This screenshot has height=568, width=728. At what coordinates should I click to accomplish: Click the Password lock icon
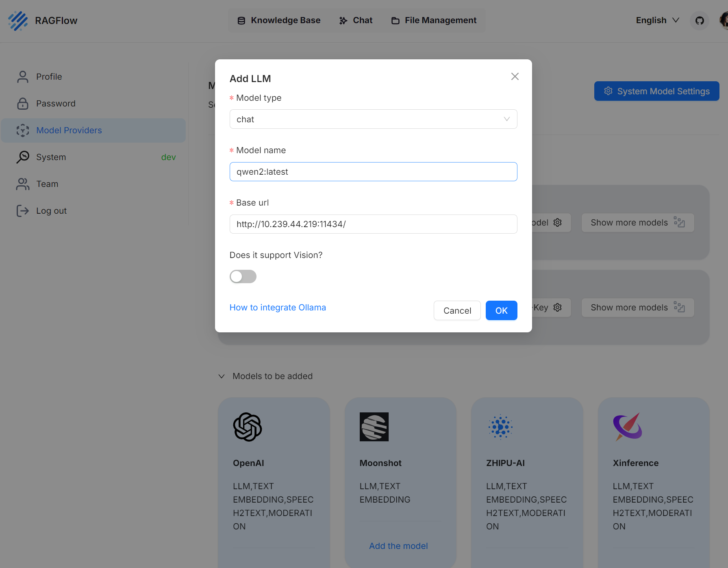[23, 104]
